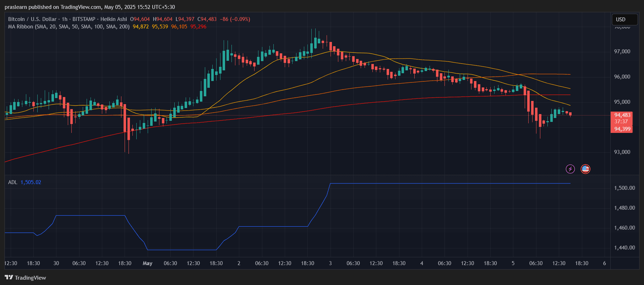Open the USD currency selector
Screen dimensions: 644x285
(625, 20)
